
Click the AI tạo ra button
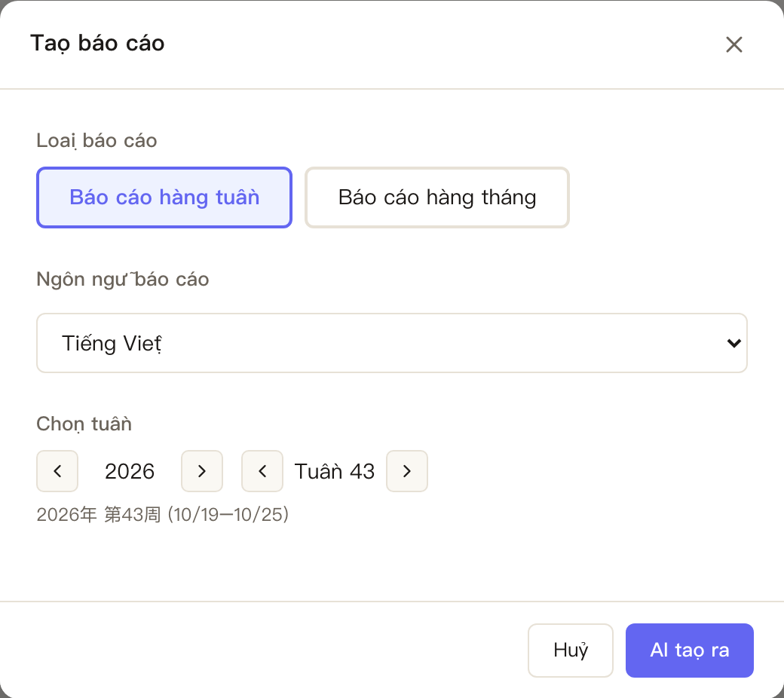(x=690, y=651)
